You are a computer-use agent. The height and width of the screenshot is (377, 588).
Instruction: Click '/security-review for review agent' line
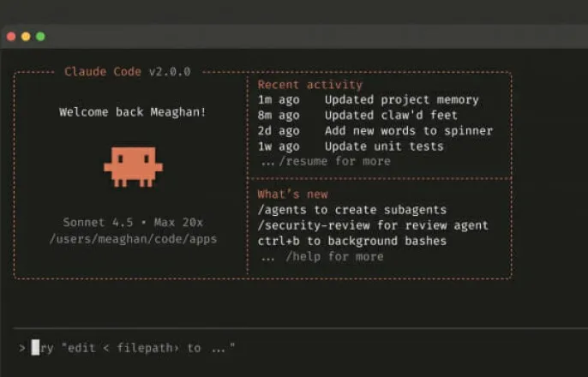click(373, 225)
